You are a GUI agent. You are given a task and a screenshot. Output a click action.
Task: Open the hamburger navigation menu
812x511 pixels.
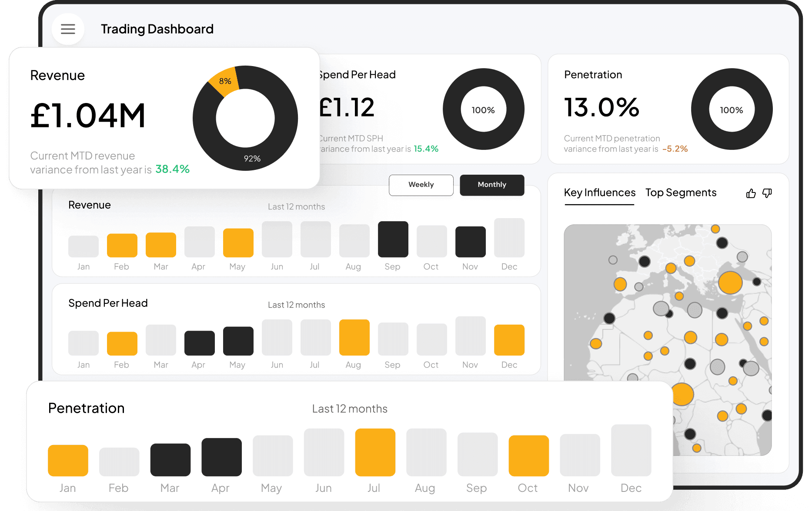coord(68,29)
